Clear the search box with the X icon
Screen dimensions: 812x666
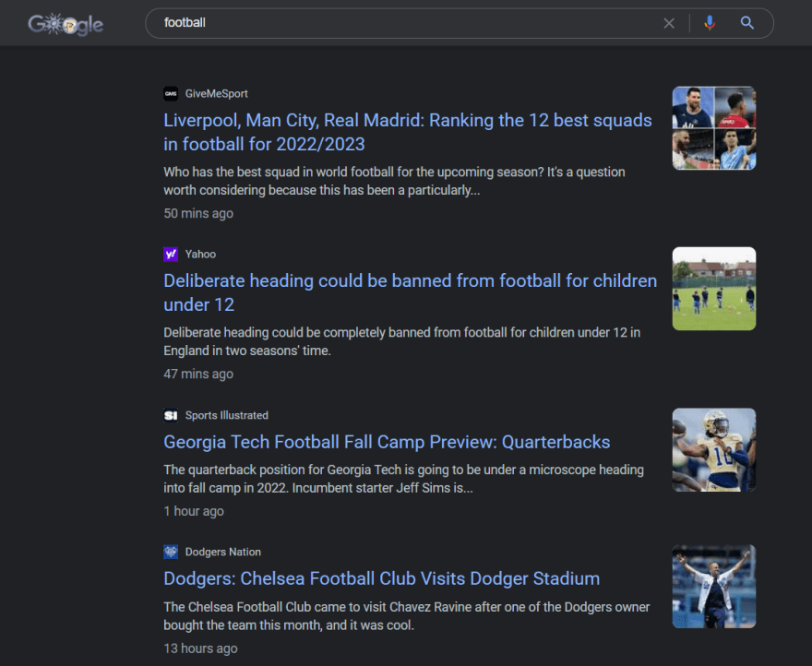click(x=669, y=23)
